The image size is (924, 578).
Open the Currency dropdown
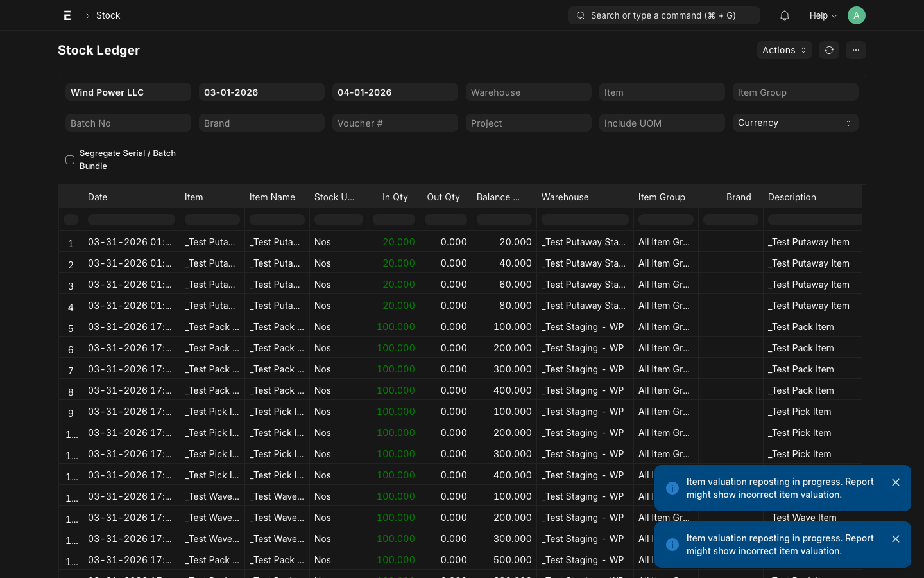(x=795, y=123)
